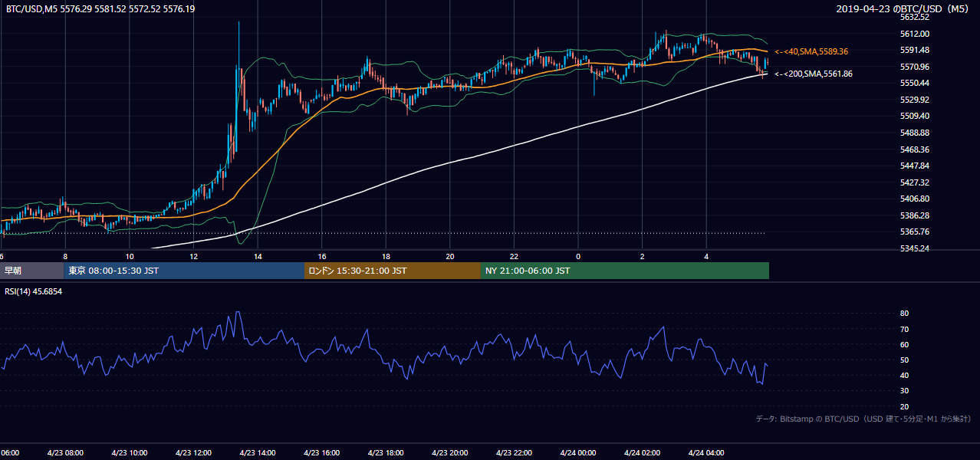Click price axis value 5550.44
980x460 pixels.
915,83
